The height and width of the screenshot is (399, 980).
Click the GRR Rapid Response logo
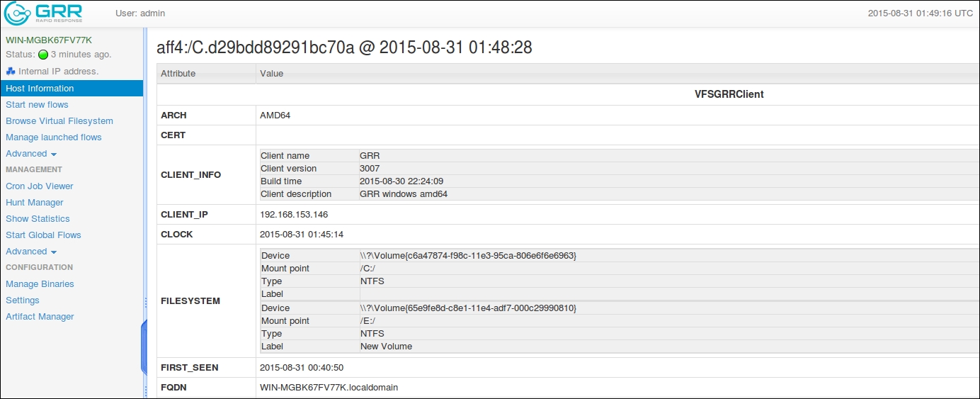(x=44, y=13)
